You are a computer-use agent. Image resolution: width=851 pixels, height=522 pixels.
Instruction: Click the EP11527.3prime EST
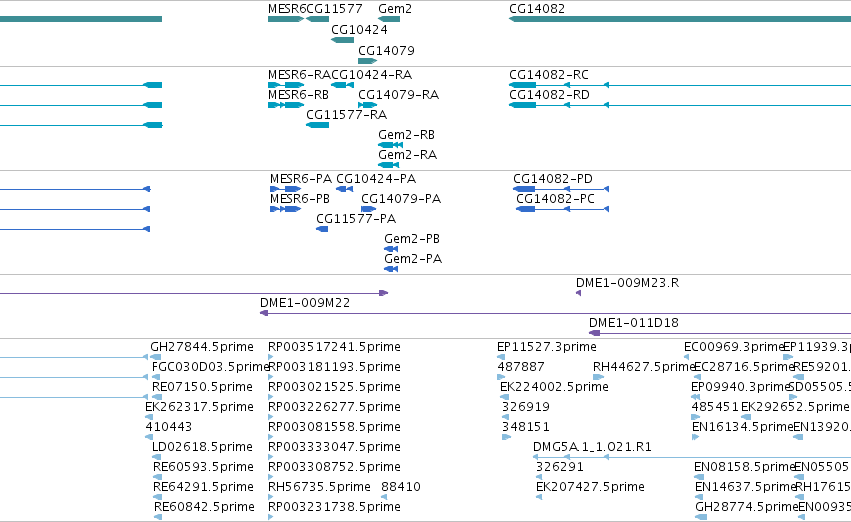pos(501,357)
